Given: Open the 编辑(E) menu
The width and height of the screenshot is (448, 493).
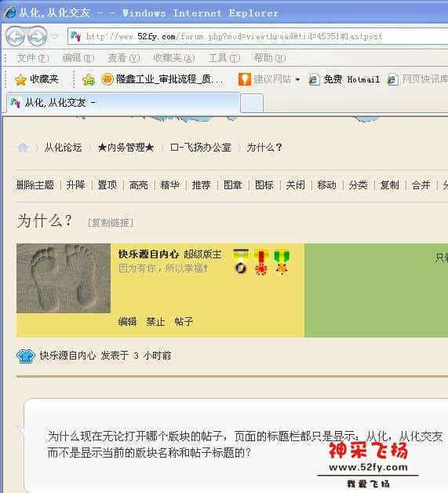Looking at the screenshot, I should click(78, 58).
